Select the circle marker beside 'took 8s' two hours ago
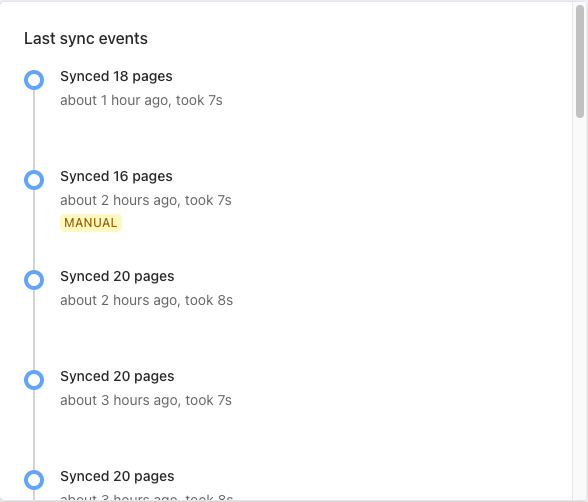Image resolution: width=588 pixels, height=502 pixels. [x=34, y=280]
